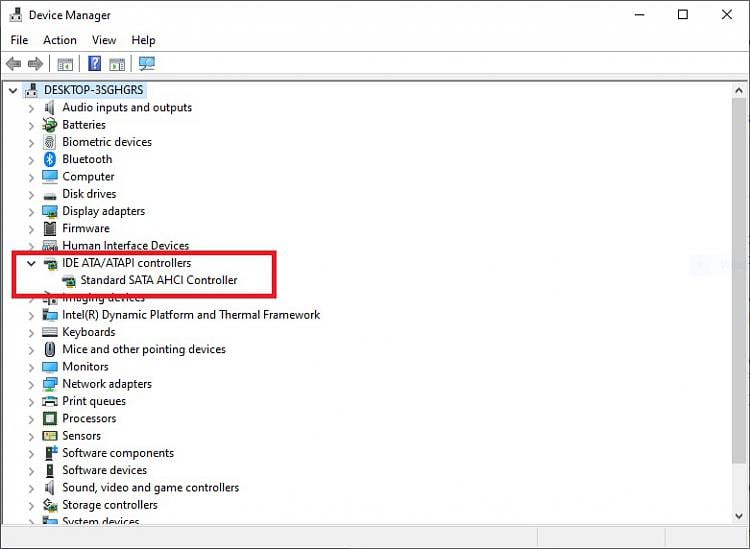
Task: Click the Processors category icon
Action: pyautogui.click(x=50, y=418)
